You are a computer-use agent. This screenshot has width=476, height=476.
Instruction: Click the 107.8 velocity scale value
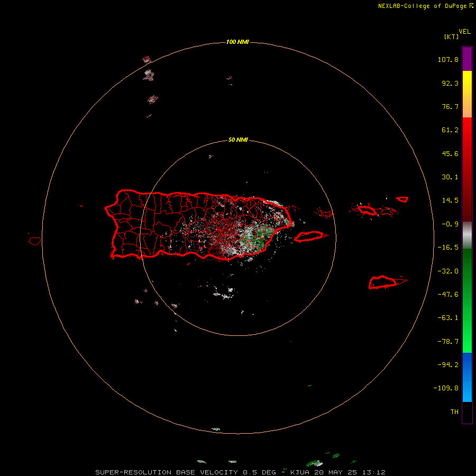click(448, 59)
